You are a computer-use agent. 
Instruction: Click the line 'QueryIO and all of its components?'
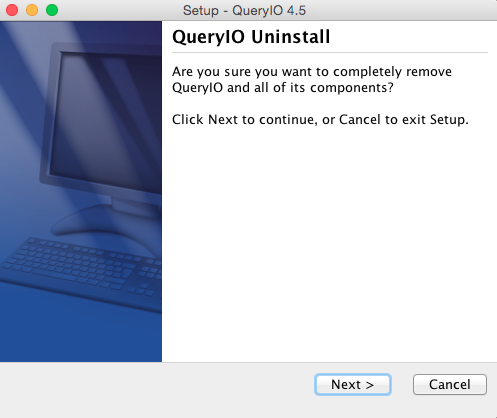pos(283,88)
